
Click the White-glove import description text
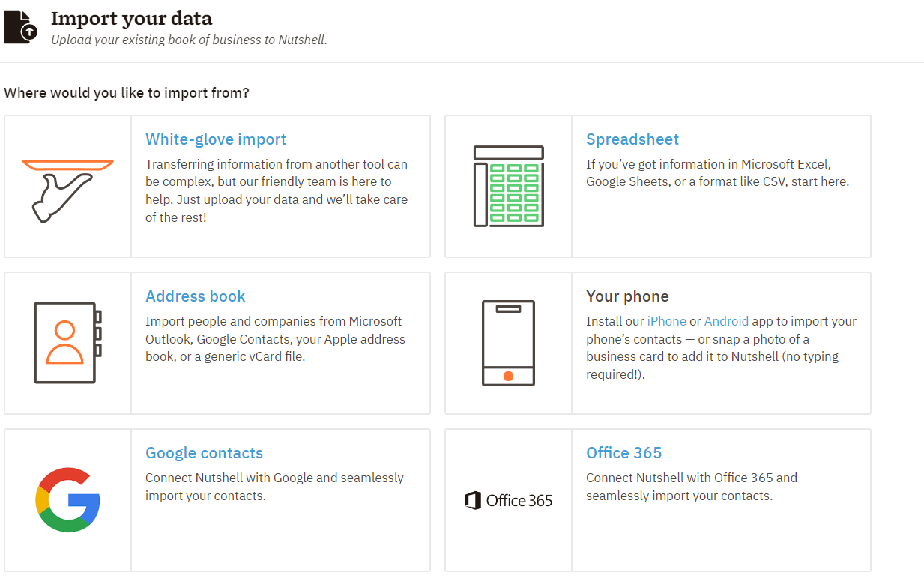click(277, 190)
